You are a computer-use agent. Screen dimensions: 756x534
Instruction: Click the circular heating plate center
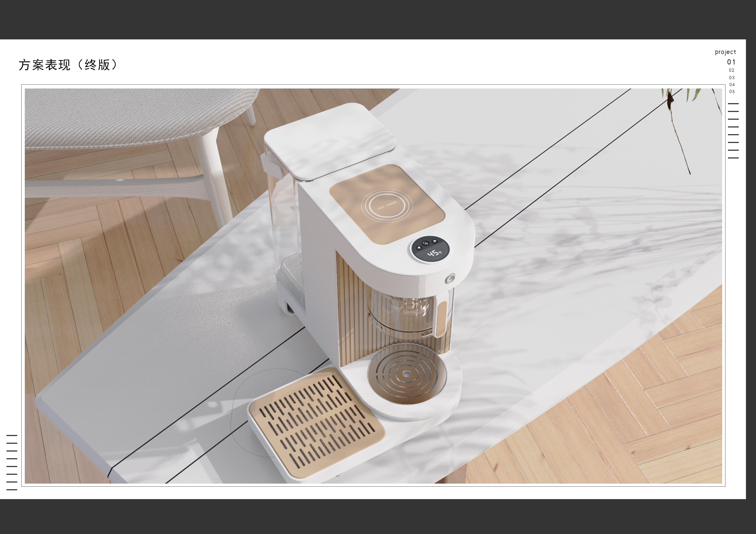pos(407,373)
